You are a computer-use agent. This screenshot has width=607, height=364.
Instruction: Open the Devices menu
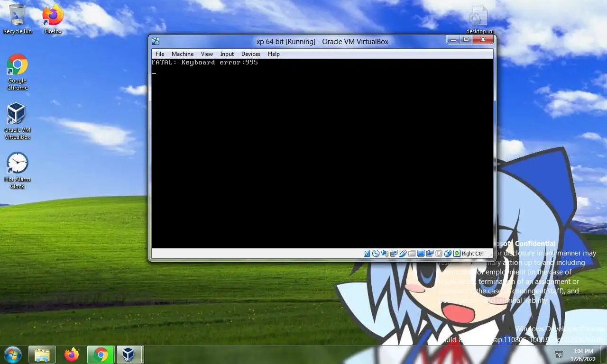(251, 54)
